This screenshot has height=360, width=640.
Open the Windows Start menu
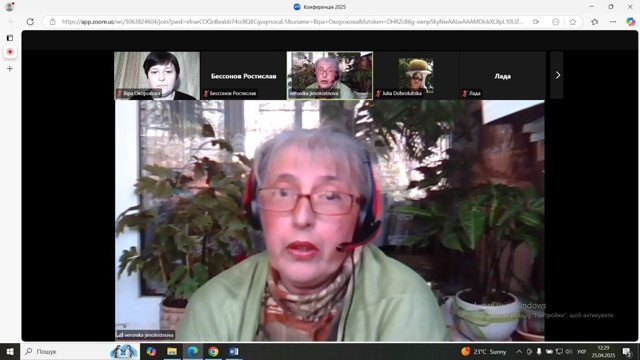[10, 351]
